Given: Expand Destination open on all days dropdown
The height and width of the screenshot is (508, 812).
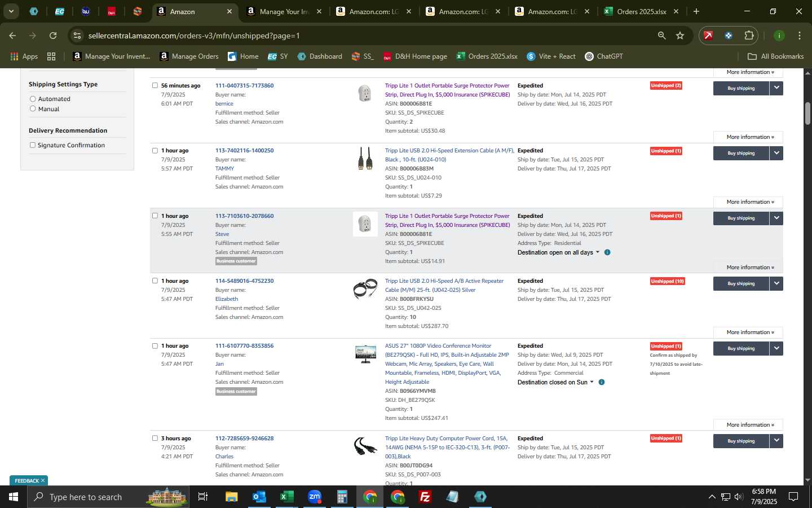Looking at the screenshot, I should [559, 252].
